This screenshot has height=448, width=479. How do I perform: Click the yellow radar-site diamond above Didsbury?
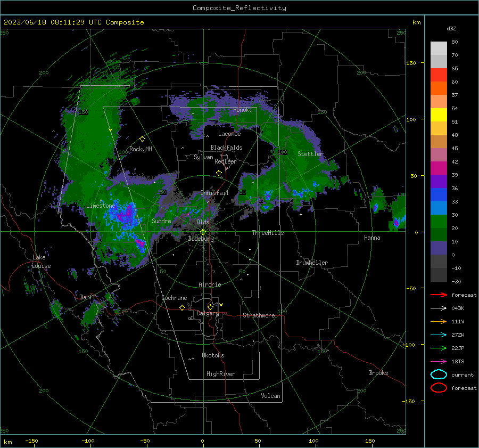click(203, 232)
